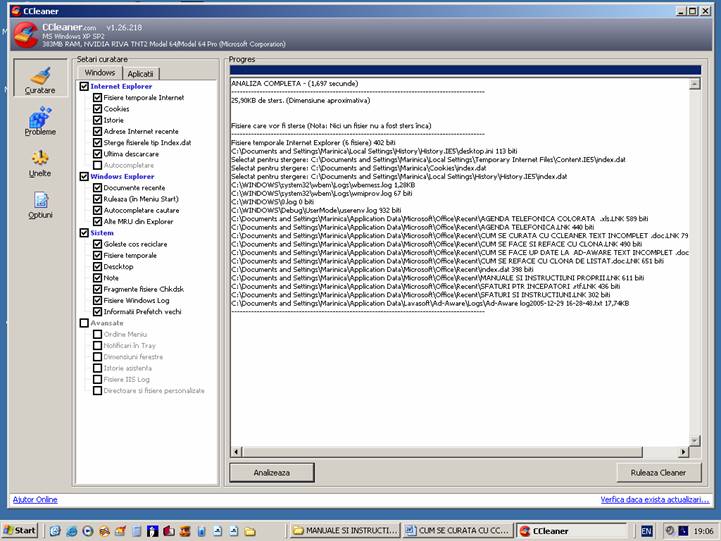Click the CCleaner title bar icon
Screen dimensions: 721x541
9,10
